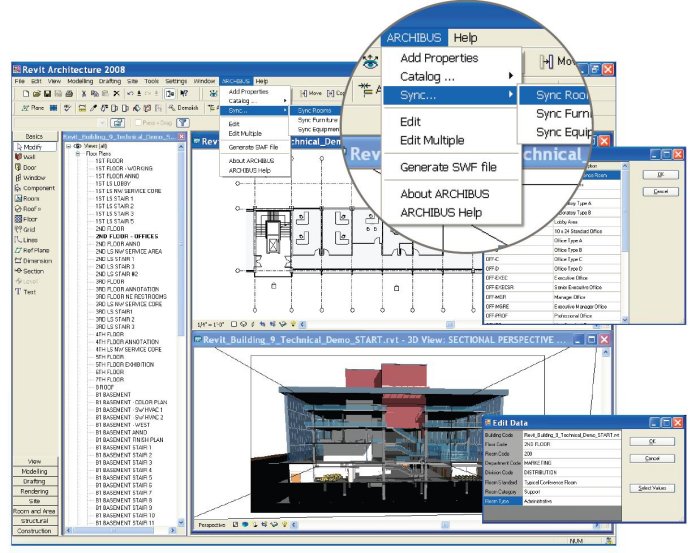This screenshot has height=553, width=700.
Task: Activate the Dimension tool
Action: click(34, 260)
